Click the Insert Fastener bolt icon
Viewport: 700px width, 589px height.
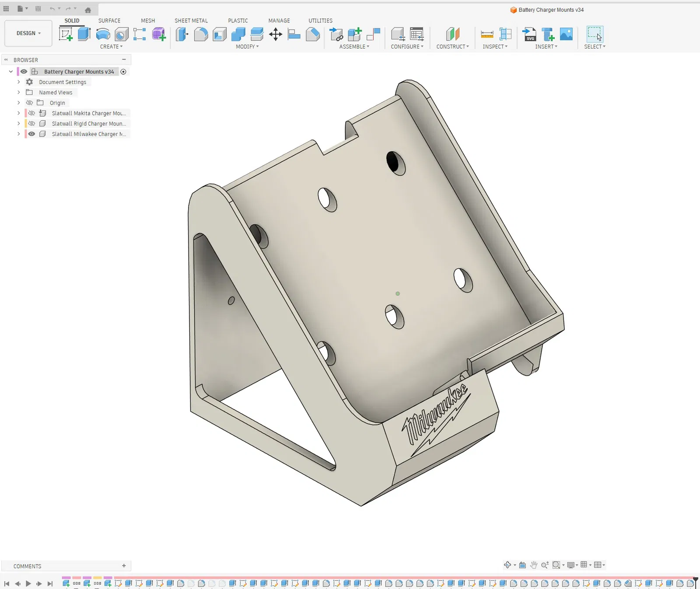pyautogui.click(x=548, y=34)
